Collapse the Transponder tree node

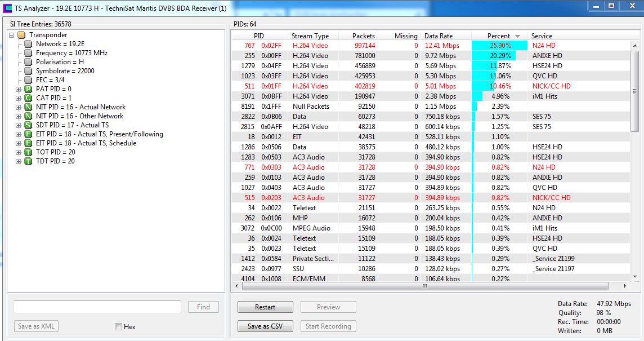[11, 35]
